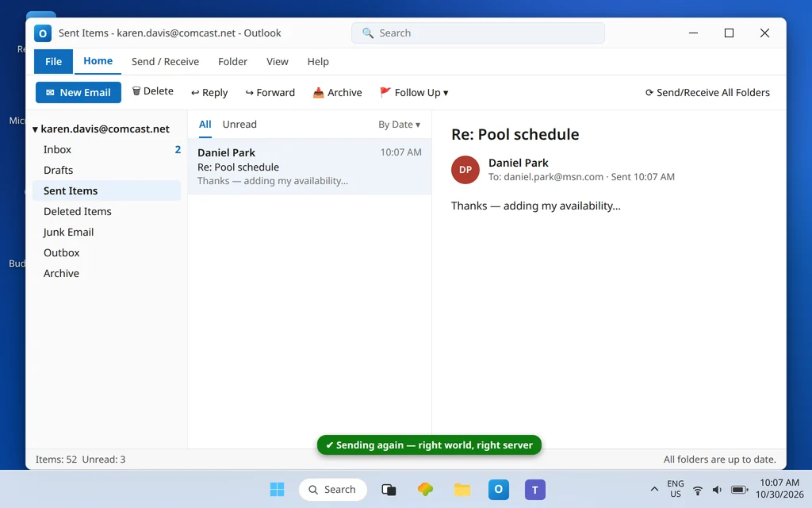812x508 pixels.
Task: Click the New Email envelope button
Action: 79,92
